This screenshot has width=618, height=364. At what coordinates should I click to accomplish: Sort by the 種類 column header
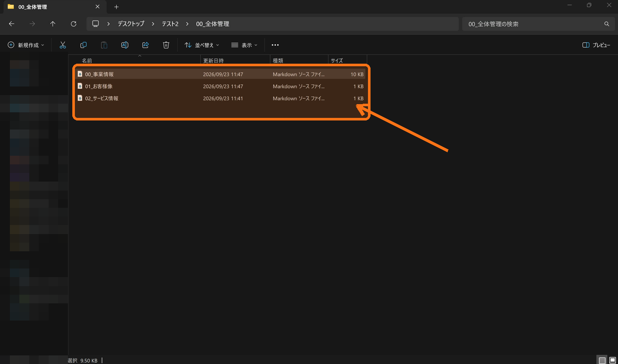click(x=299, y=61)
